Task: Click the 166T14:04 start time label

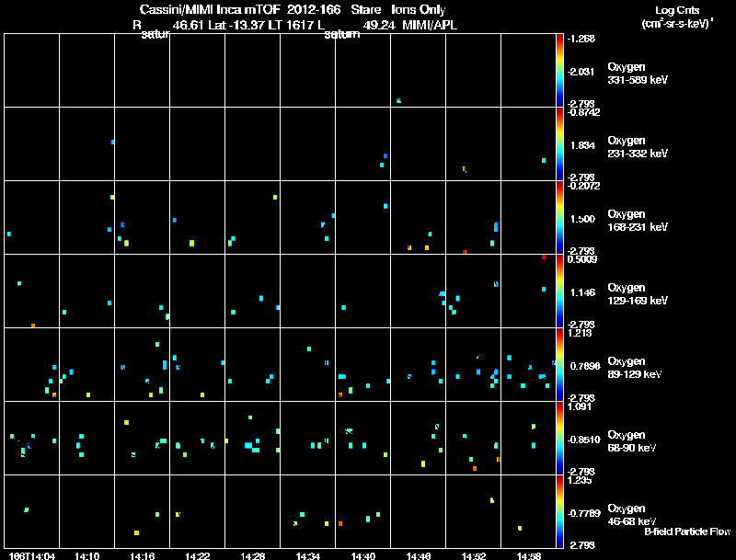Action: click(32, 556)
